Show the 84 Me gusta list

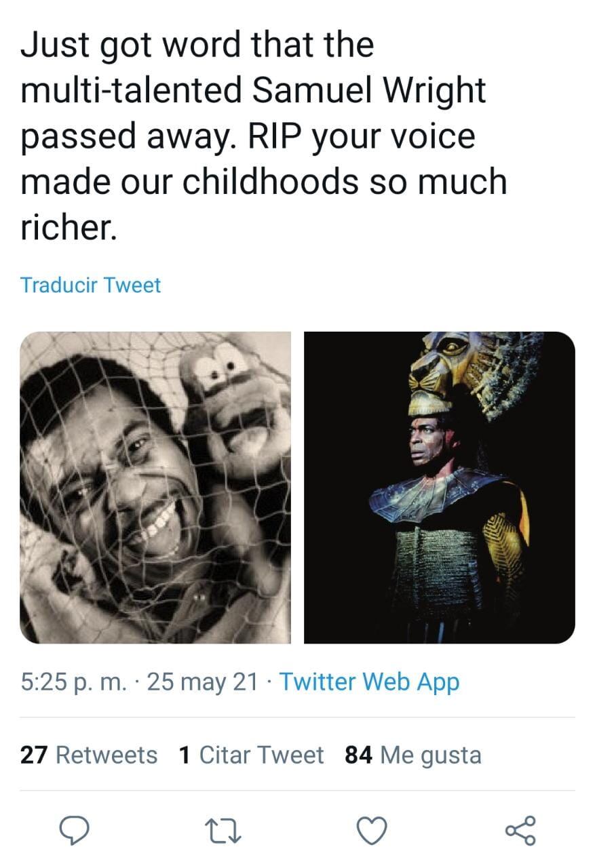point(412,755)
